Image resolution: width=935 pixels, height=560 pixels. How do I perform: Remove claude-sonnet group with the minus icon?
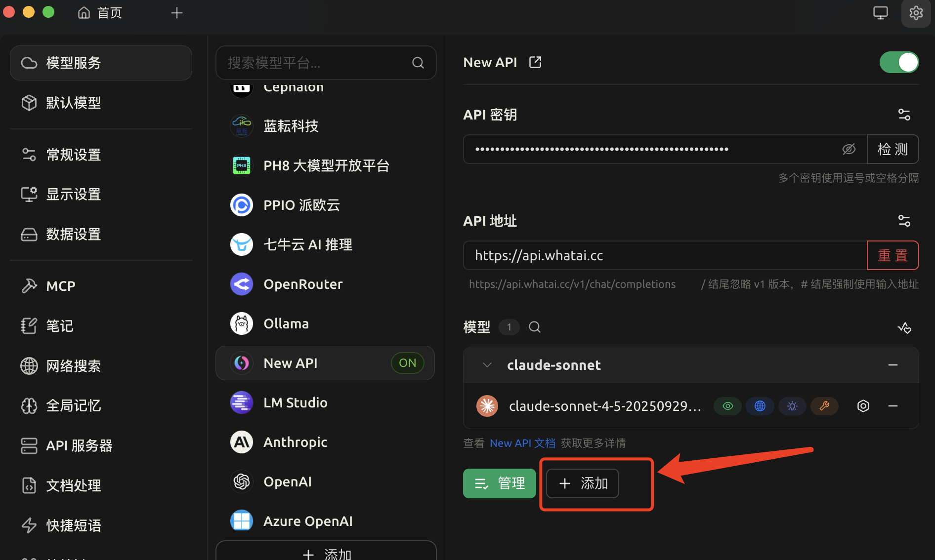coord(892,365)
